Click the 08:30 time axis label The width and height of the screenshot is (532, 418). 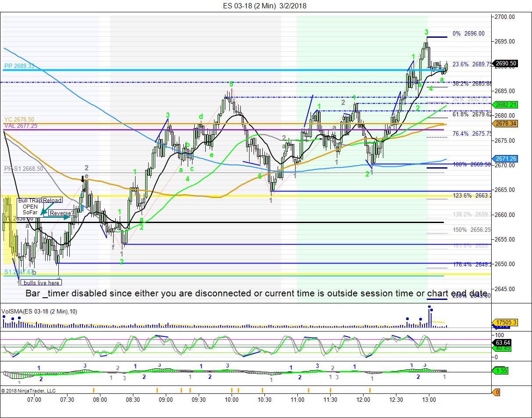coord(133,400)
